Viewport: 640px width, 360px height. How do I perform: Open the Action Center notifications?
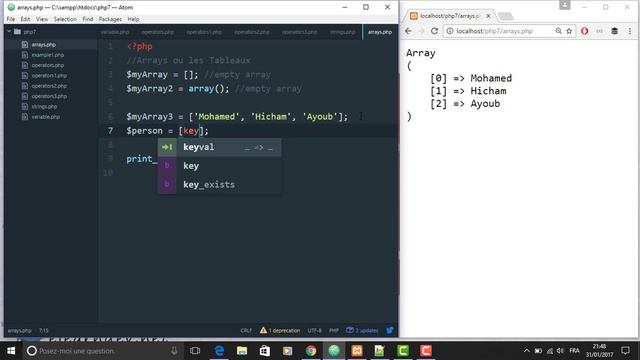(625, 351)
